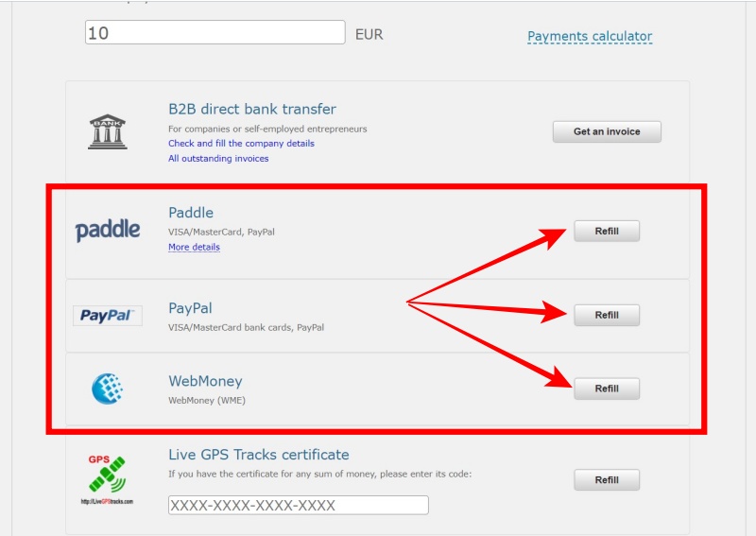Select the WebMoney payment method title
The image size is (756, 536).
pos(205,381)
